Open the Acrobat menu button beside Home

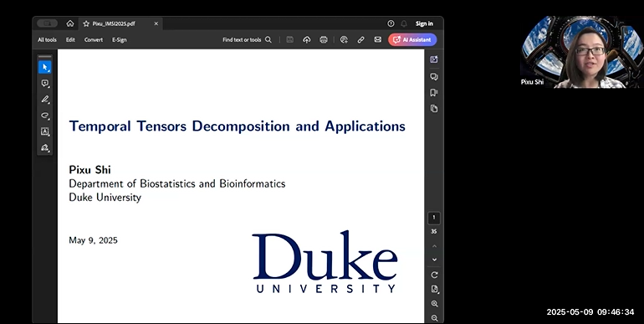[x=47, y=23]
